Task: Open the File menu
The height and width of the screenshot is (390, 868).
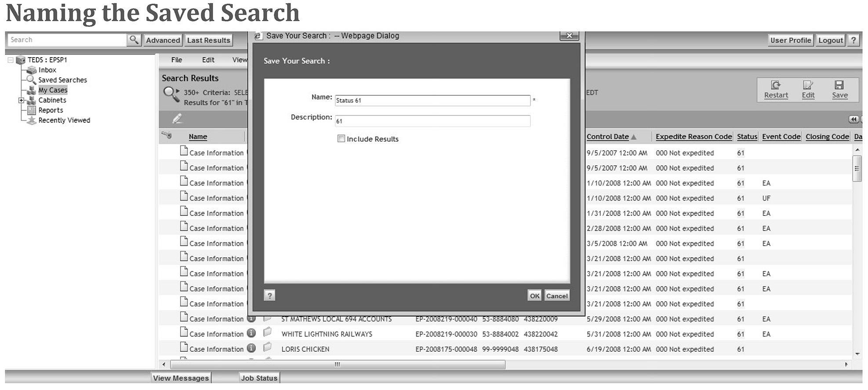Action: (x=177, y=60)
